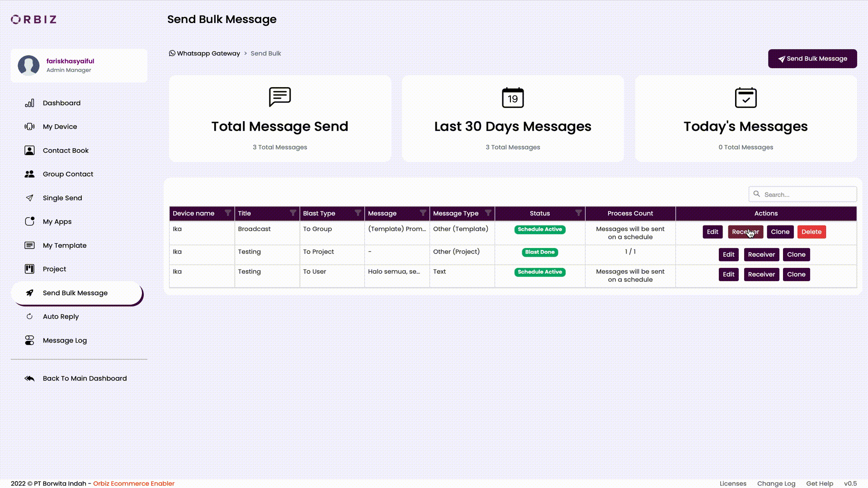Screen dimensions: 868x488
Task: Toggle the Message Type column filter
Action: point(488,213)
